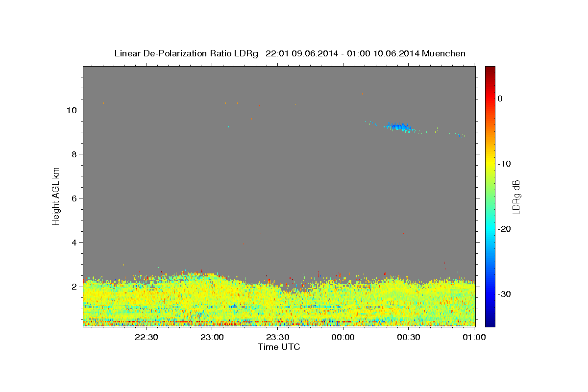Click the height tick label 10
588x392 pixels.
pos(73,110)
